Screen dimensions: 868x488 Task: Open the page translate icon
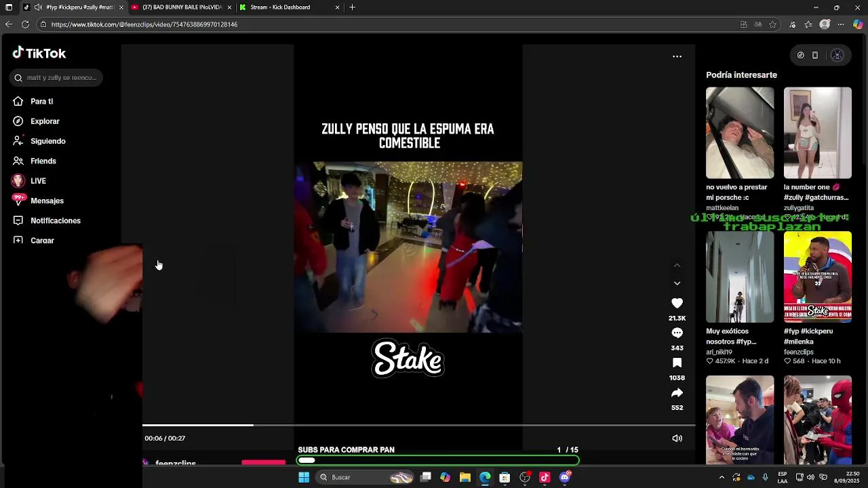[x=758, y=24]
